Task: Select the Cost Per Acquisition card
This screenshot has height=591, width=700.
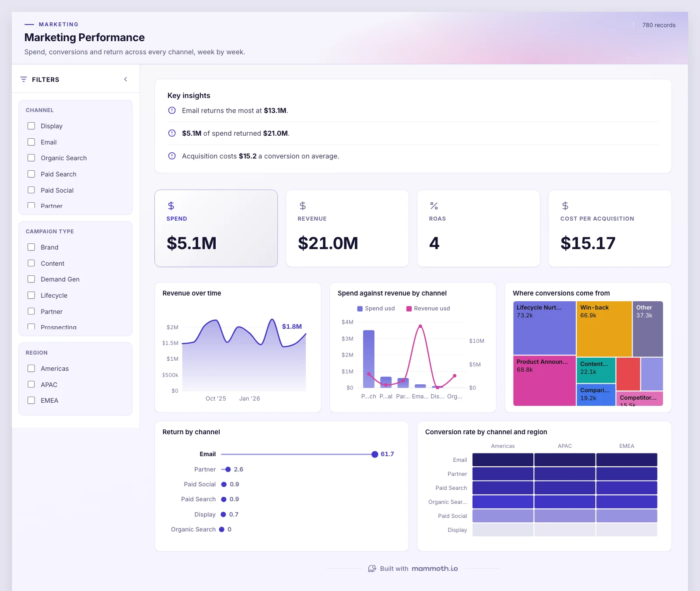Action: tap(610, 228)
